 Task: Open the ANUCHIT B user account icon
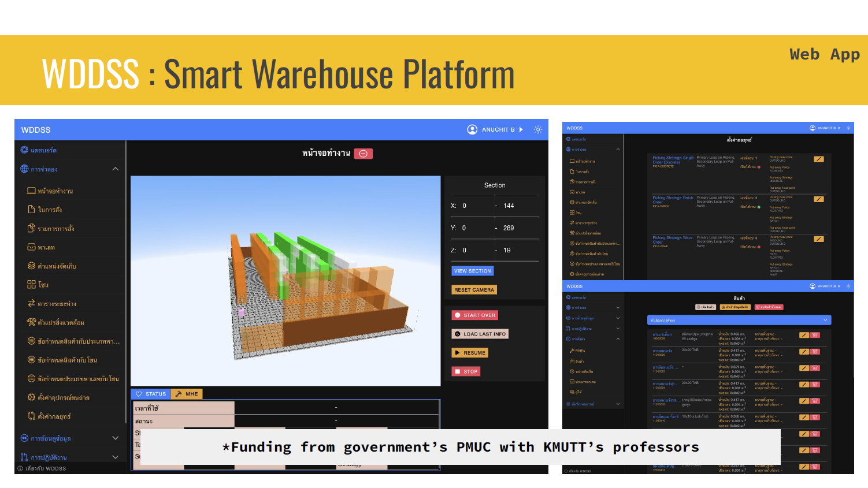coord(472,130)
